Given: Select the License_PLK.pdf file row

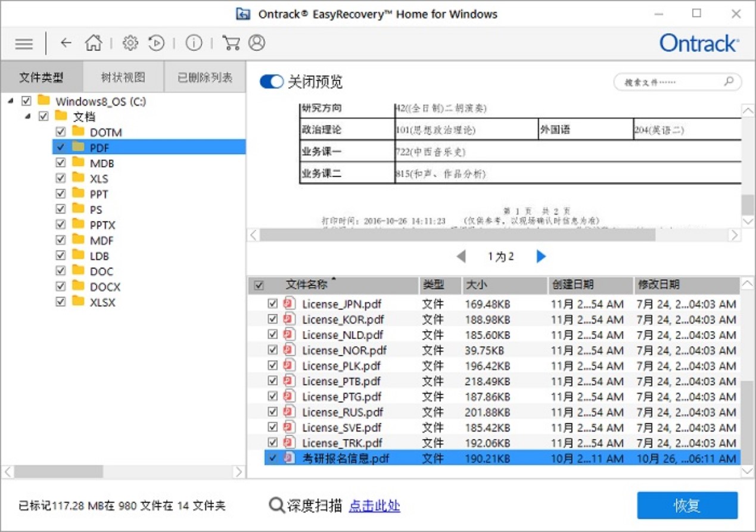Looking at the screenshot, I should point(494,366).
